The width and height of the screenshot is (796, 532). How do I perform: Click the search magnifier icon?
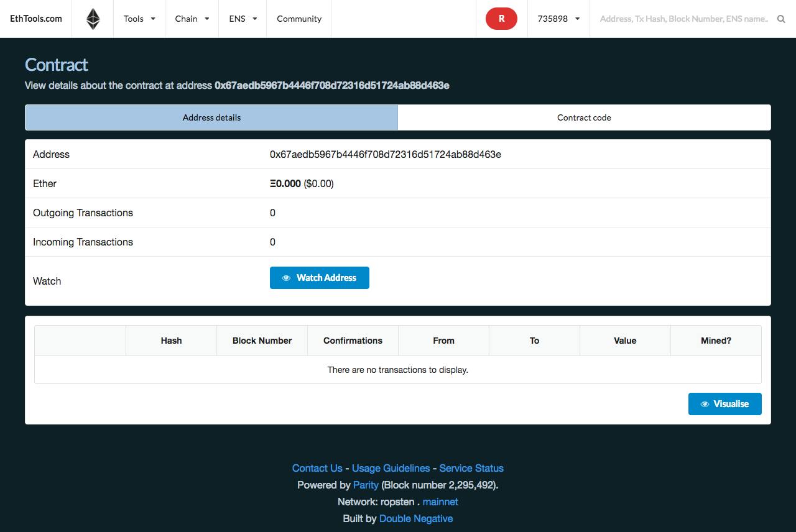pyautogui.click(x=781, y=19)
